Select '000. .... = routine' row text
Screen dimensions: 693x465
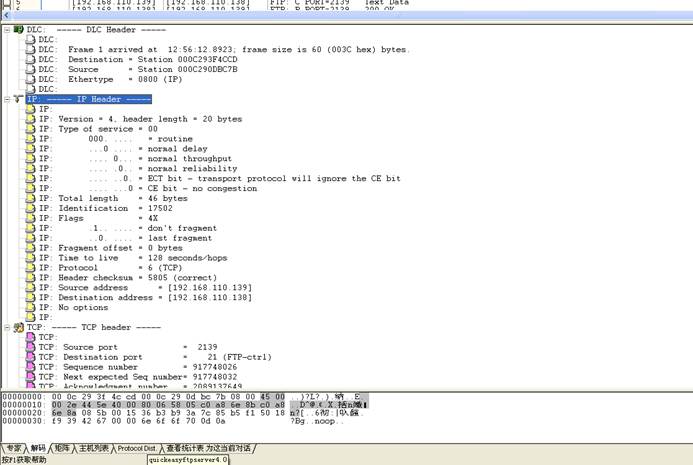pos(141,139)
